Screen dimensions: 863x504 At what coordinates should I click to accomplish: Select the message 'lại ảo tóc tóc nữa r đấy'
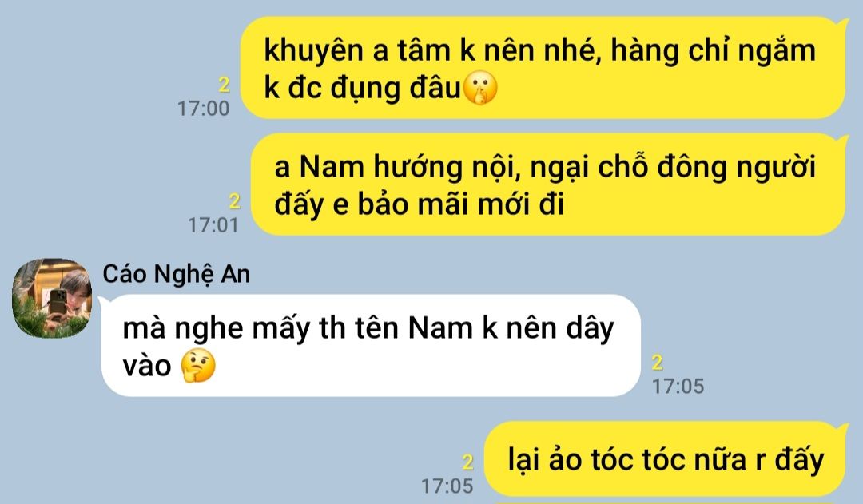pos(665,459)
